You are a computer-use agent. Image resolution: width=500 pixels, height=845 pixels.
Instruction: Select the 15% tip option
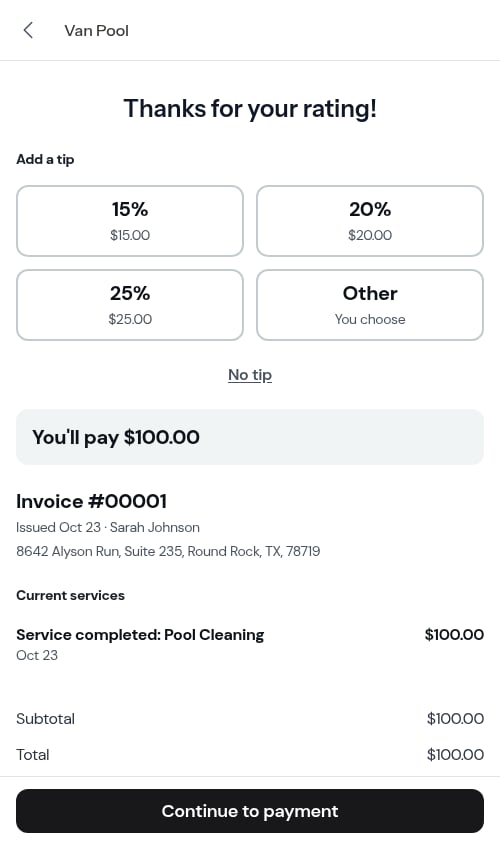tap(130, 221)
